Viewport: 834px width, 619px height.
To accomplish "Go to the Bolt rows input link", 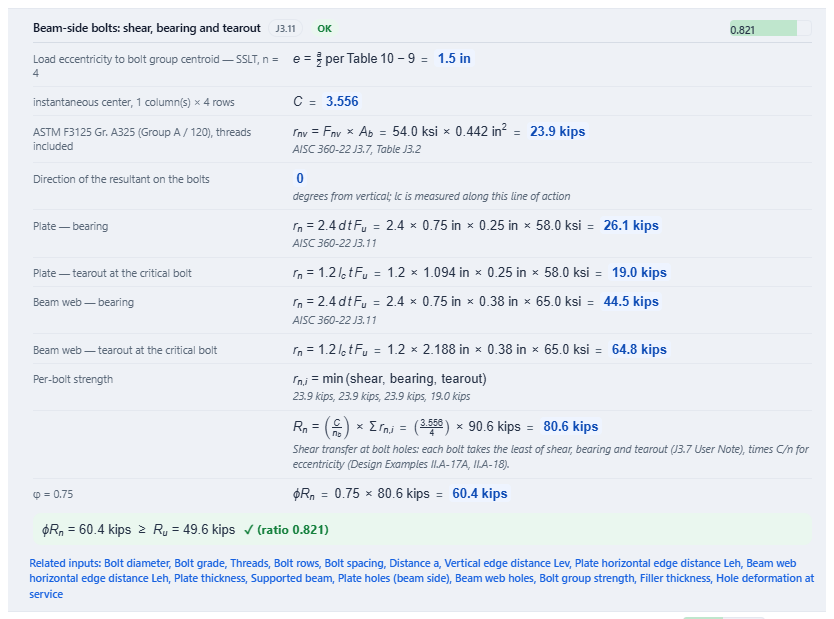I will pyautogui.click(x=295, y=563).
